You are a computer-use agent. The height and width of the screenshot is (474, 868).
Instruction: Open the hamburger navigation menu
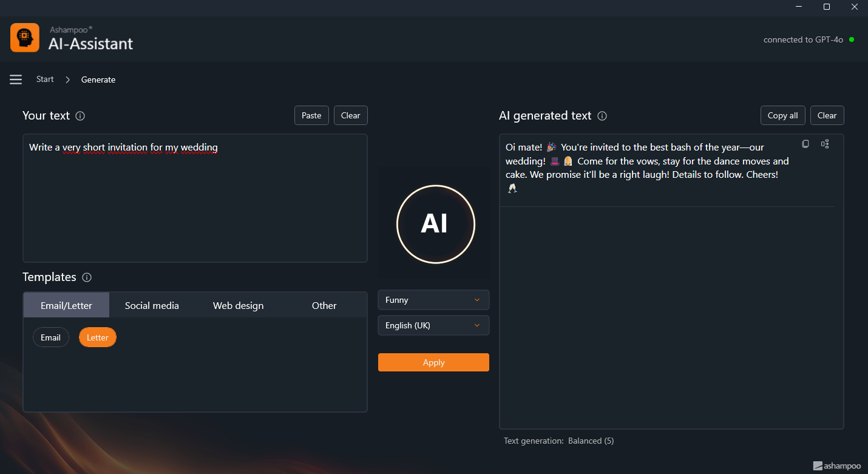[16, 80]
